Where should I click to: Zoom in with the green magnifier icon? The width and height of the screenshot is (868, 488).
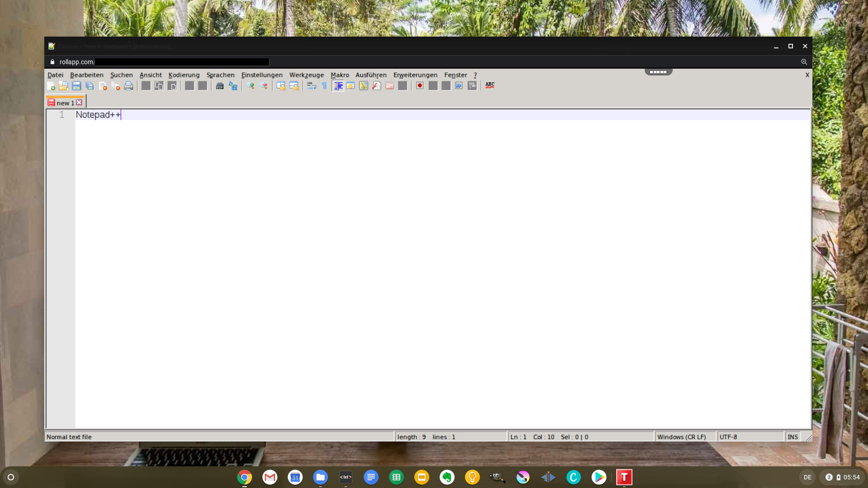250,86
